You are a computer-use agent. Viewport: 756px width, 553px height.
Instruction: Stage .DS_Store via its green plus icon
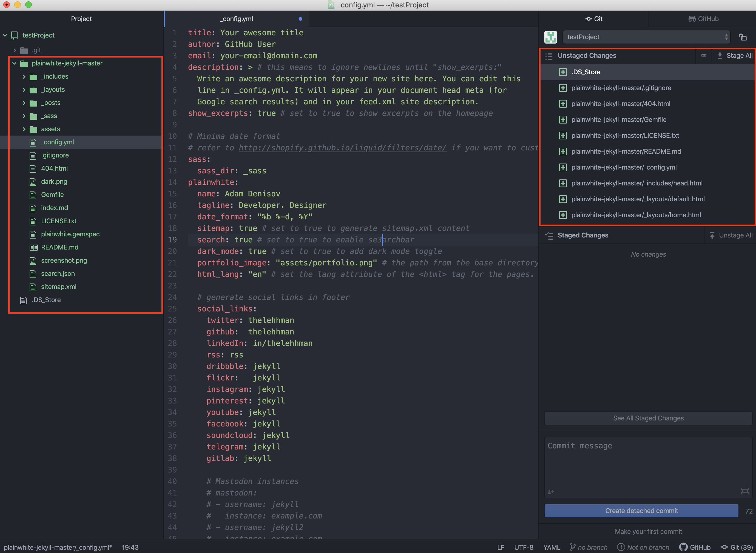pyautogui.click(x=563, y=72)
